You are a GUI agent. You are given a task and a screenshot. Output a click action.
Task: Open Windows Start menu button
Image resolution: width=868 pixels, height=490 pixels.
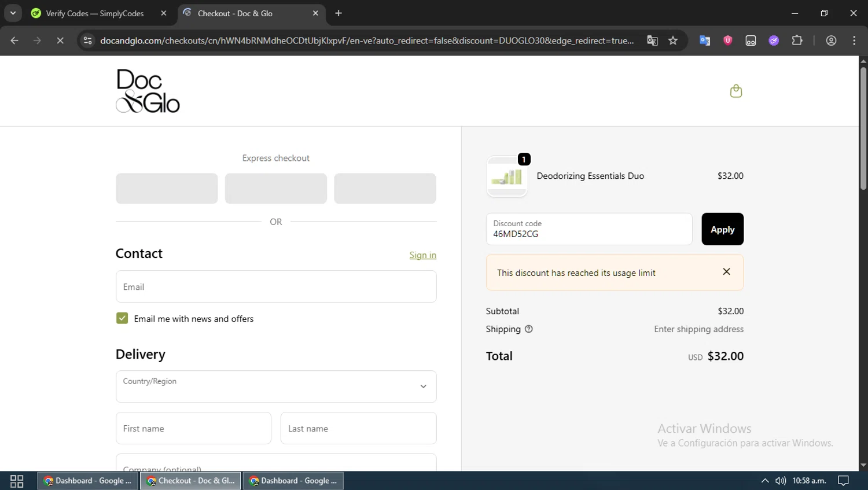pyautogui.click(x=17, y=481)
